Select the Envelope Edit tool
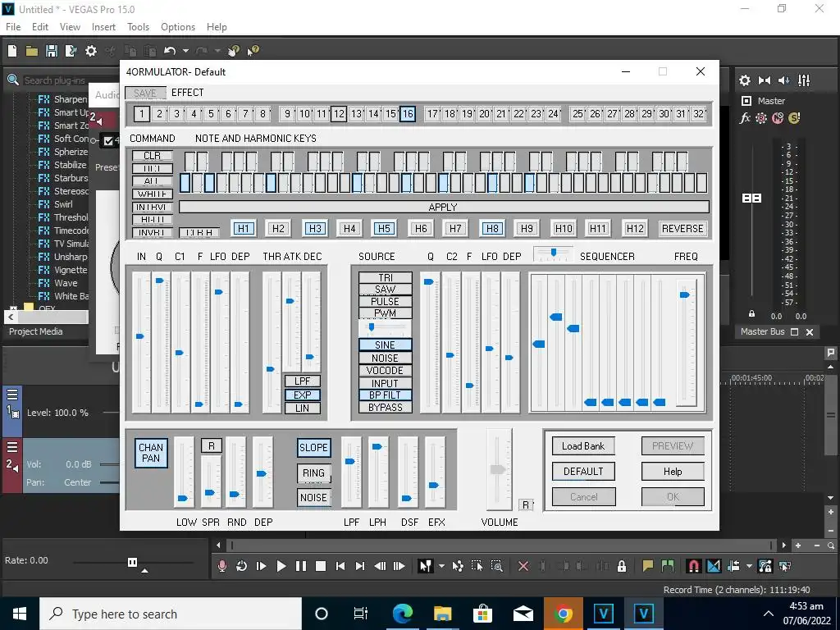This screenshot has width=840, height=630. 458,566
